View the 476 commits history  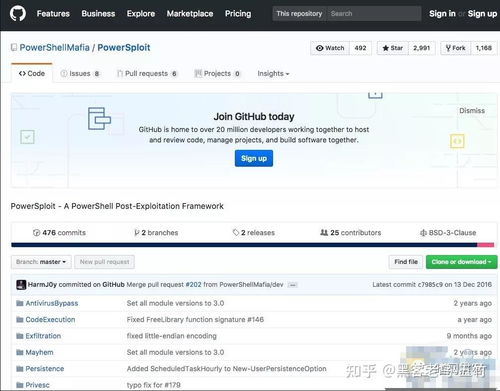tap(59, 233)
